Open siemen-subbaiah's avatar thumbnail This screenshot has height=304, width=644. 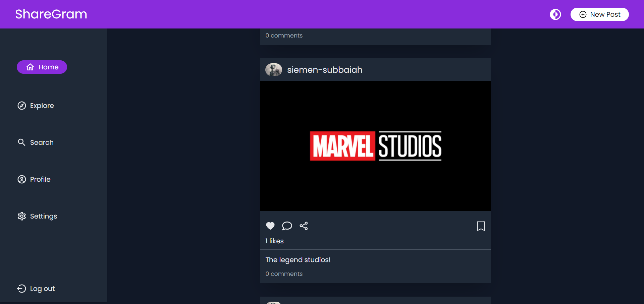tap(273, 70)
